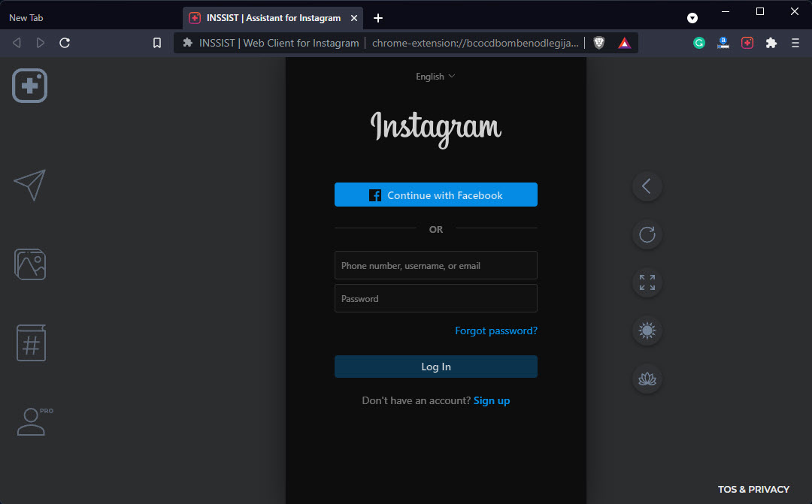
Task: Click the chrome-extension URL in address bar
Action: click(475, 43)
